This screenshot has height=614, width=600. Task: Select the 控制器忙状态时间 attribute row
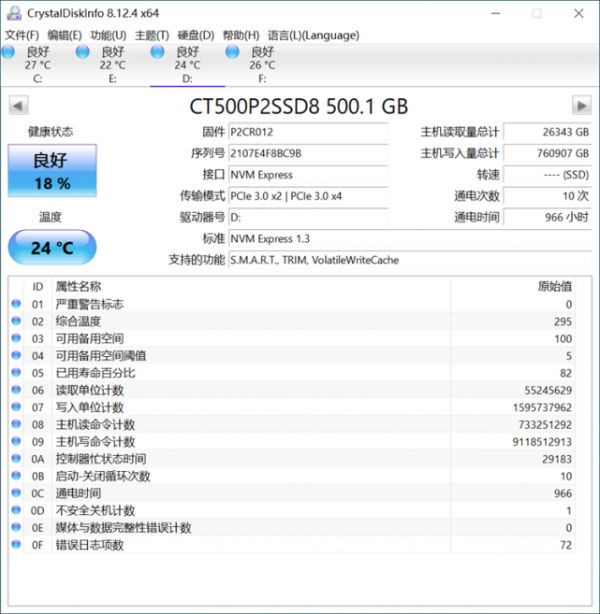(292, 459)
